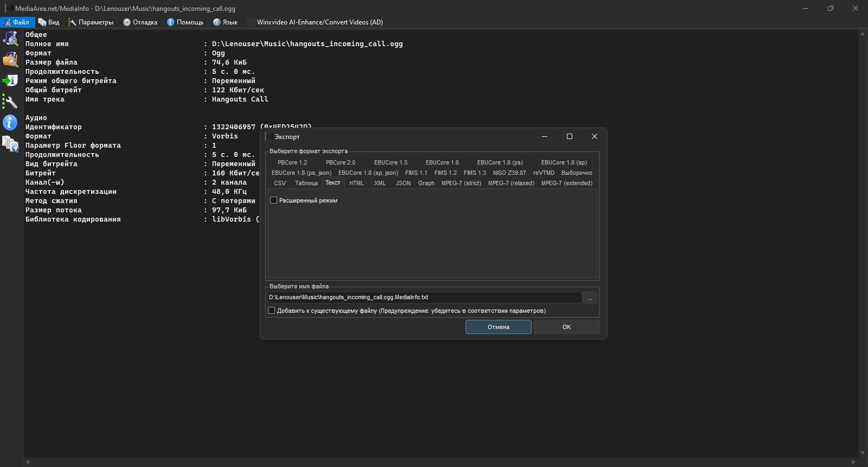Choose the CSV export format tab

[280, 183]
